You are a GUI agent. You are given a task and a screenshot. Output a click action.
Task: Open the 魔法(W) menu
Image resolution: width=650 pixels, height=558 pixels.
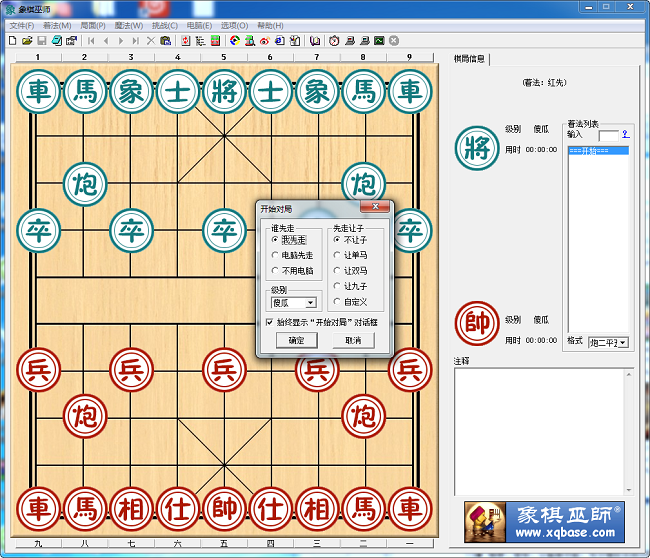(129, 26)
